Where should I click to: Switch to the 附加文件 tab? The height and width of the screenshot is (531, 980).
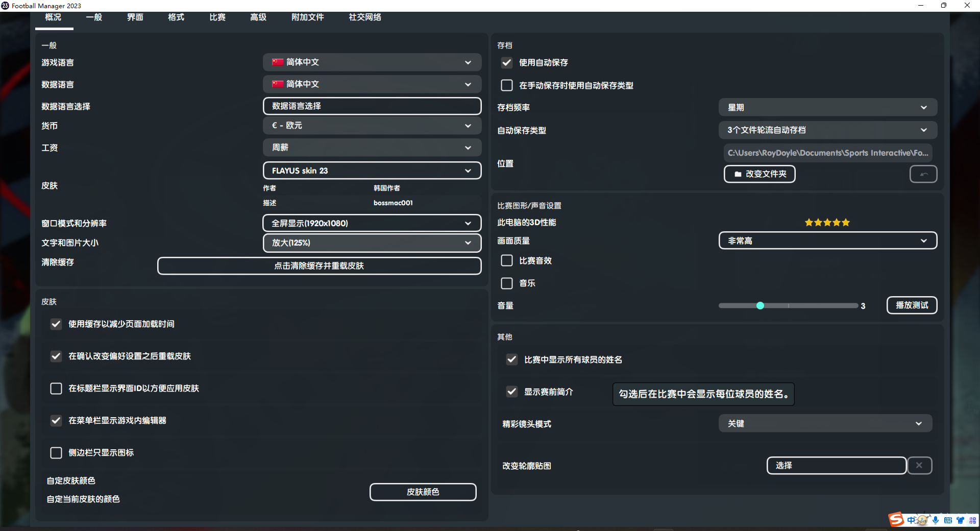pyautogui.click(x=308, y=17)
